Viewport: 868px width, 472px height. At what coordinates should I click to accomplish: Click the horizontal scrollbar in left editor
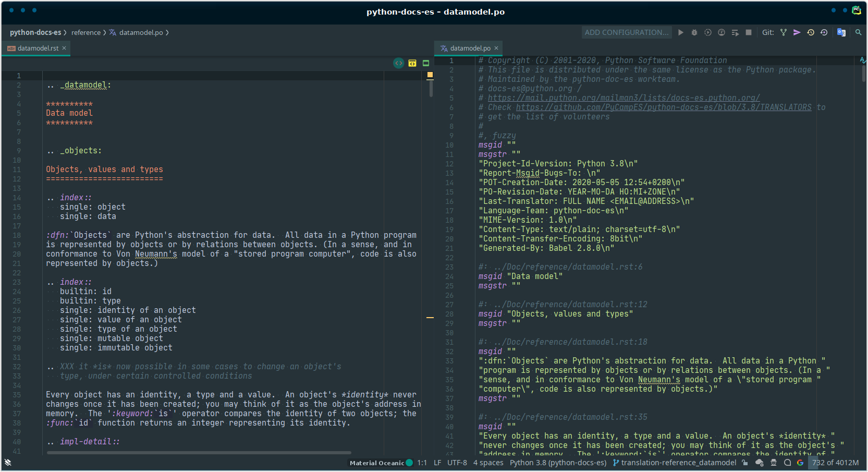click(199, 453)
